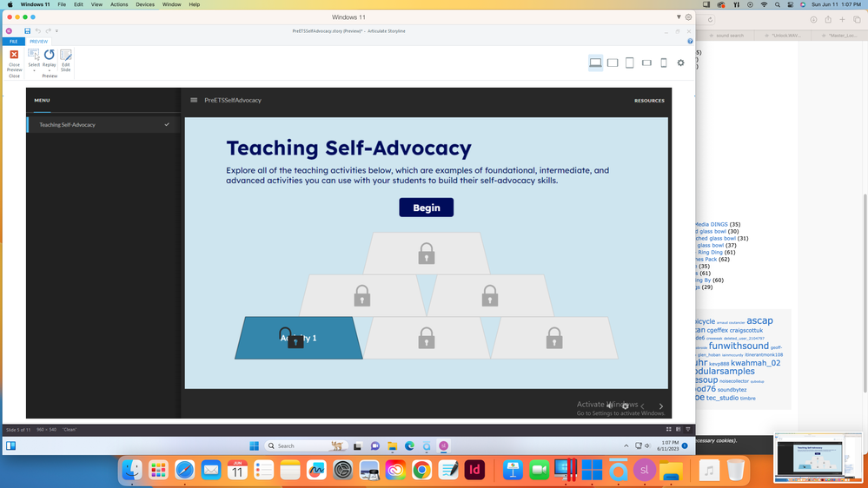Expand the Windows system tray hidden icons chevron

coord(626,446)
